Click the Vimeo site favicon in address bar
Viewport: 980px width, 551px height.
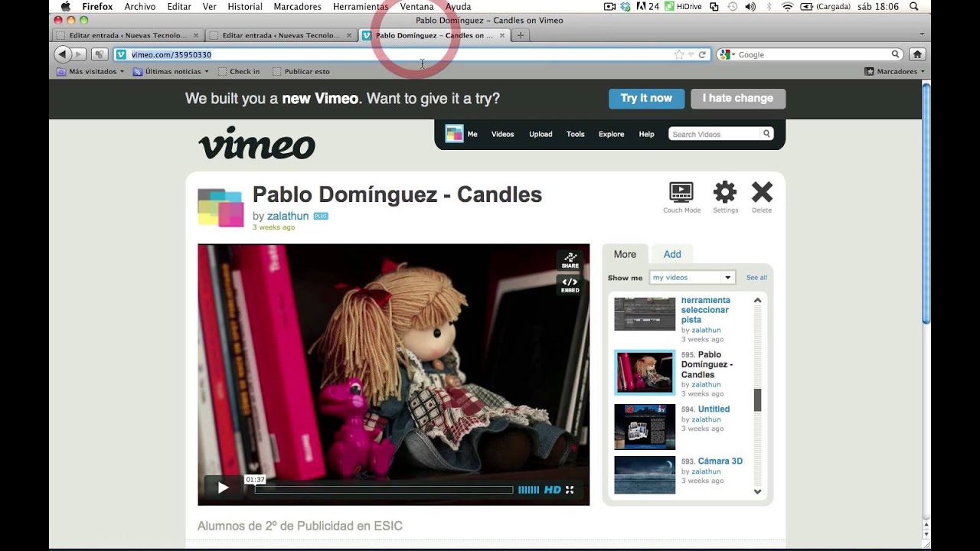pyautogui.click(x=121, y=54)
